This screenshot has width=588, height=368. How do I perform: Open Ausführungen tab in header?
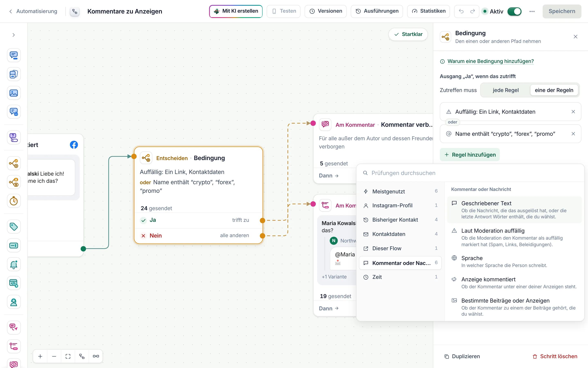coord(377,11)
